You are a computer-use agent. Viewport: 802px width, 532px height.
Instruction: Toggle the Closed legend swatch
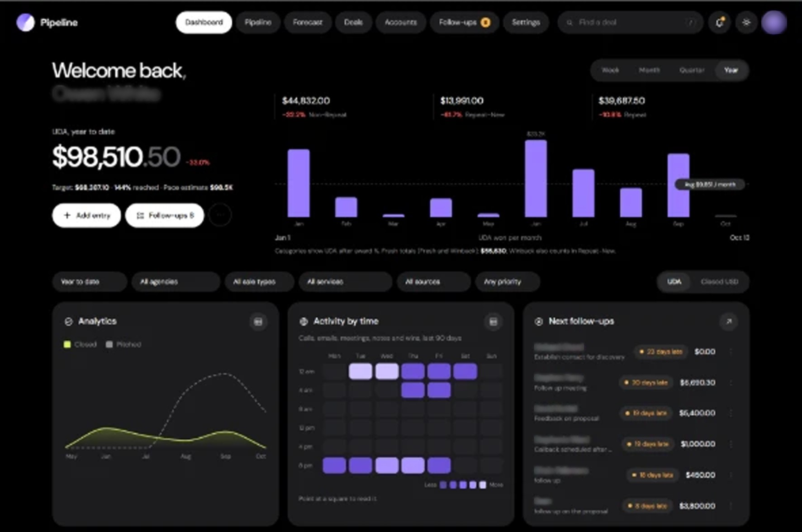(67, 345)
